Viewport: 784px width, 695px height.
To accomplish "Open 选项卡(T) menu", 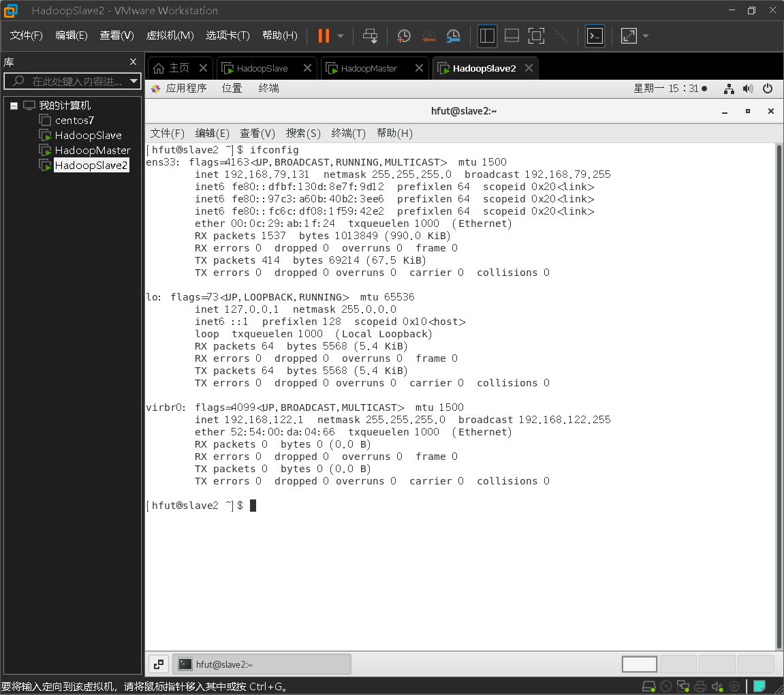I will pyautogui.click(x=228, y=35).
